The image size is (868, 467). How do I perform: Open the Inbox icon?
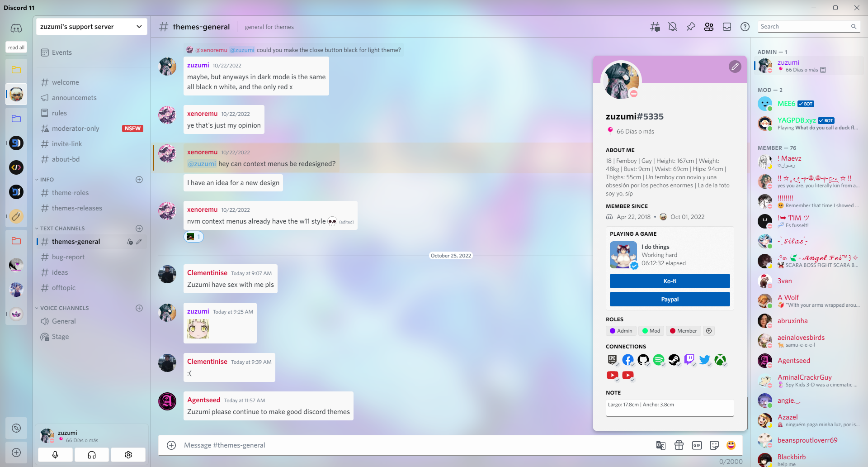727,27
